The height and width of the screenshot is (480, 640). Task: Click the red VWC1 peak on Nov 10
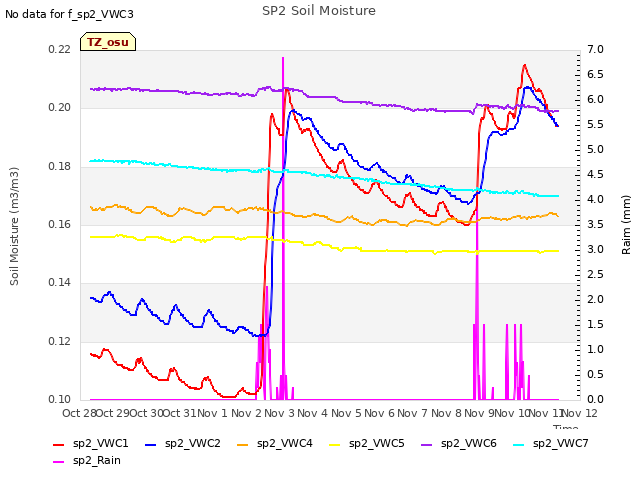coord(524,65)
